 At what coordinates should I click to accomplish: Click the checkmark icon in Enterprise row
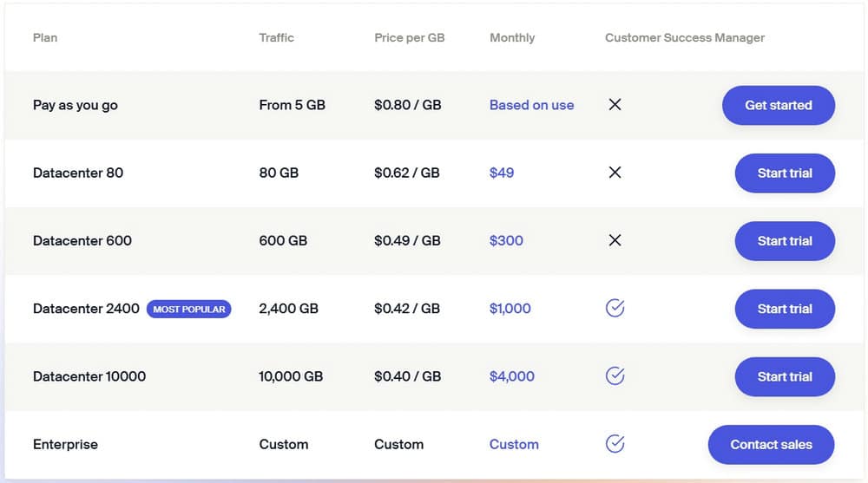tap(615, 444)
